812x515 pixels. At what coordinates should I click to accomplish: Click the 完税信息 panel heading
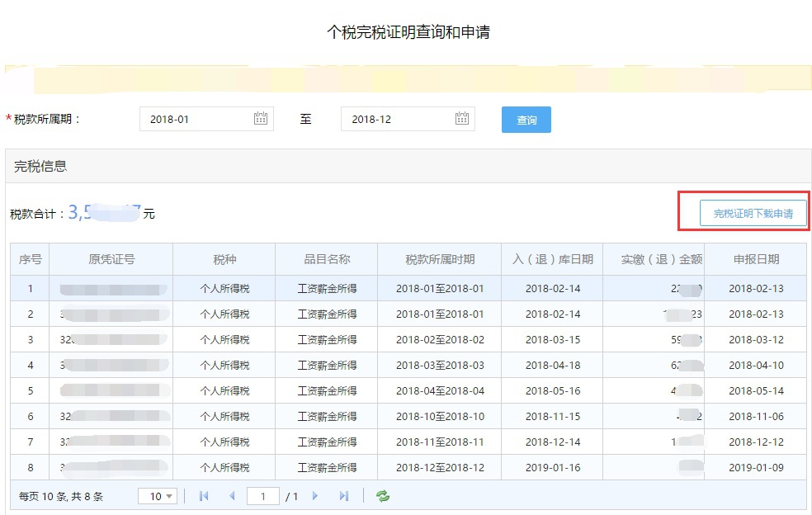coord(40,167)
